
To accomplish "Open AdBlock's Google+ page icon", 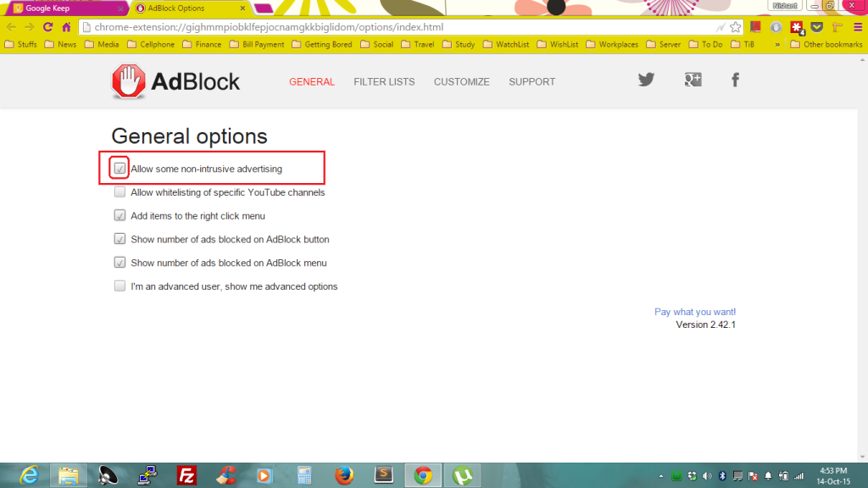I will [x=693, y=80].
